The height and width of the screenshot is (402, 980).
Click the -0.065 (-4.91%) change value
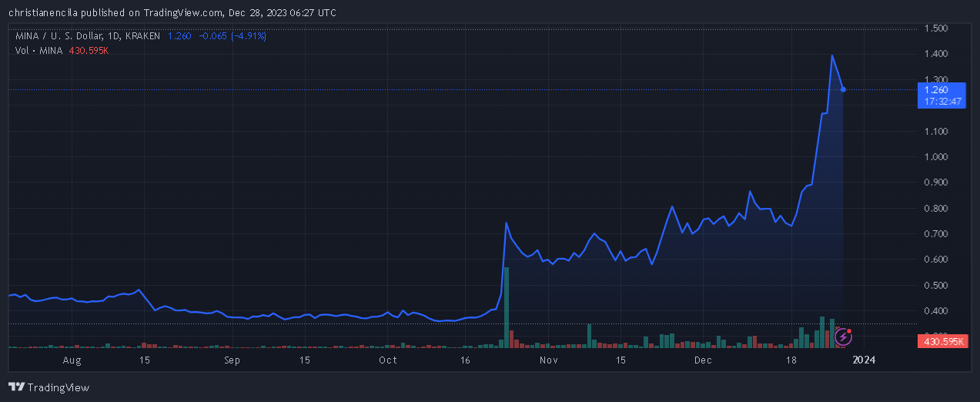point(232,36)
